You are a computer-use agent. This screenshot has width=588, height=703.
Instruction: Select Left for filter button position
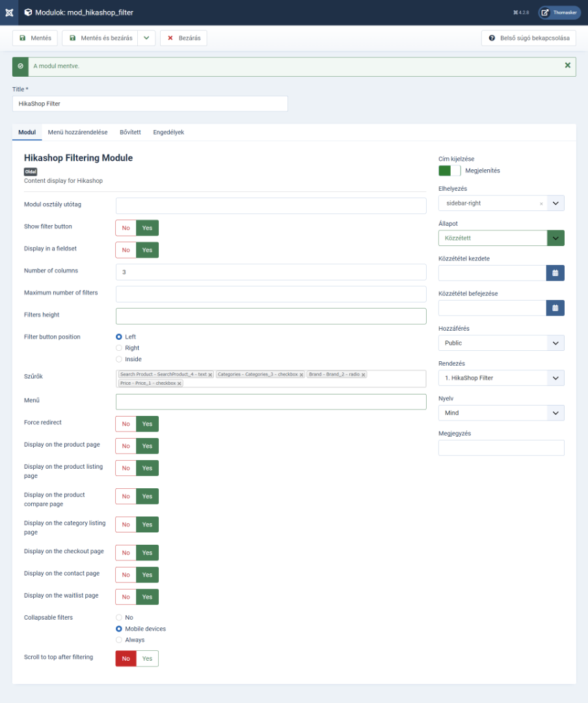119,337
